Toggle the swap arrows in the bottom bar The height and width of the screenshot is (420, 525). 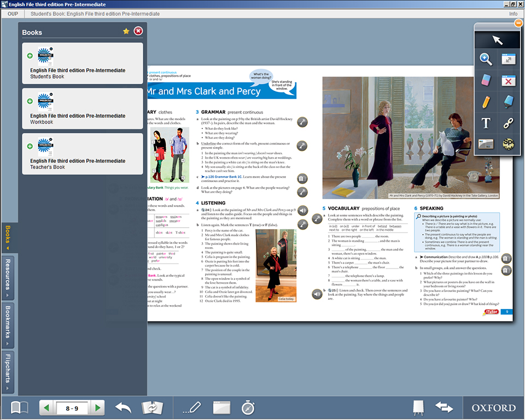[444, 407]
